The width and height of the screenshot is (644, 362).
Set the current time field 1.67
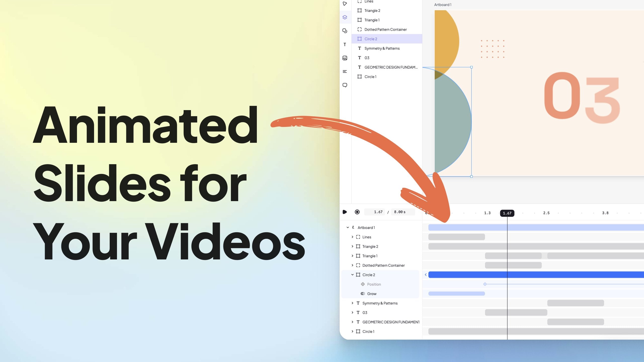tap(375, 212)
